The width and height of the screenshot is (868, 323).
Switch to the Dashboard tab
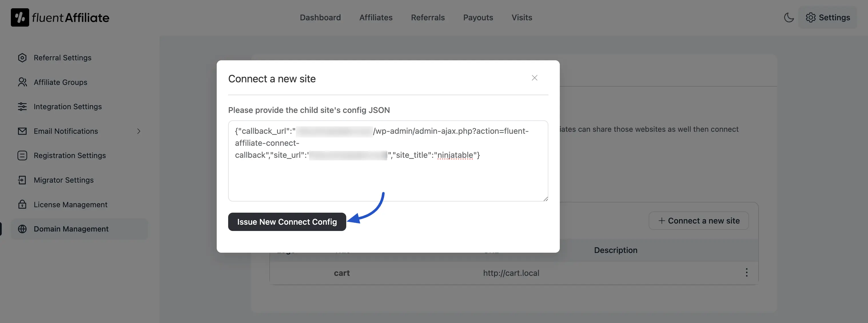(x=320, y=17)
